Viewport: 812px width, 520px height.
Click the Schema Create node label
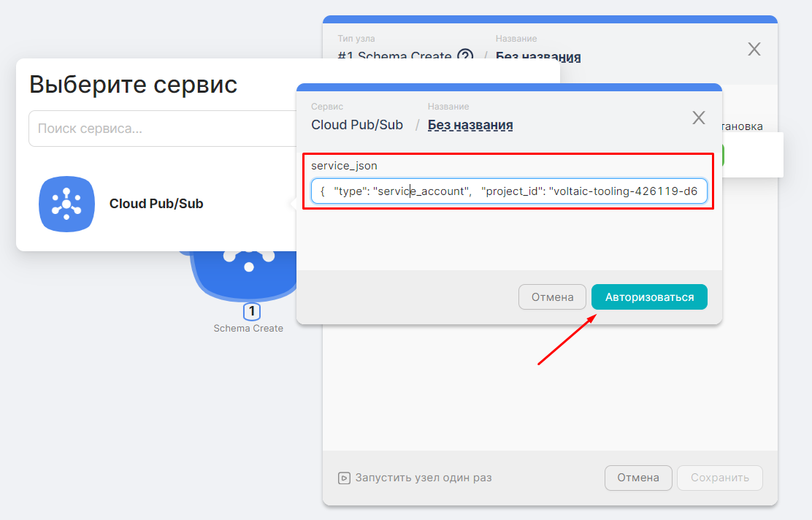[248, 329]
